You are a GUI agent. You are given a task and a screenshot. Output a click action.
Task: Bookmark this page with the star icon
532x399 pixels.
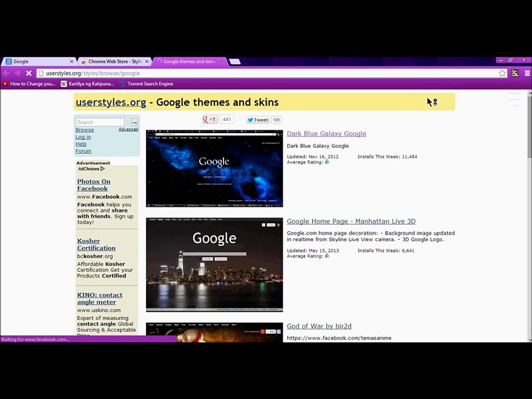click(502, 73)
